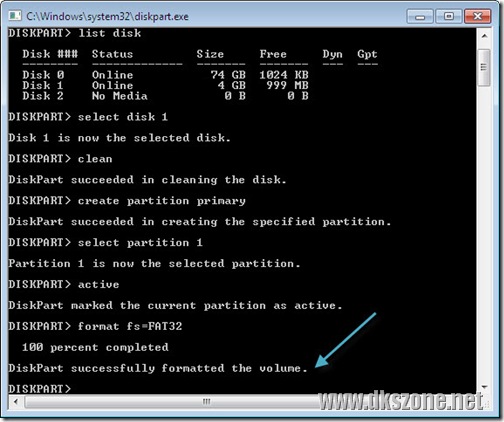The width and height of the screenshot is (504, 422).
Task: Click the last empty DISKPART> prompt
Action: [x=40, y=389]
